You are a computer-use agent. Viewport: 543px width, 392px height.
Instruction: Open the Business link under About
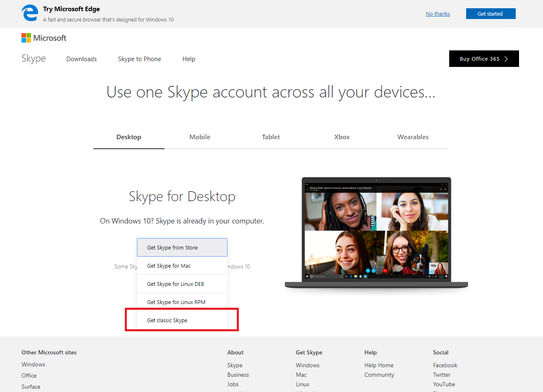point(238,375)
